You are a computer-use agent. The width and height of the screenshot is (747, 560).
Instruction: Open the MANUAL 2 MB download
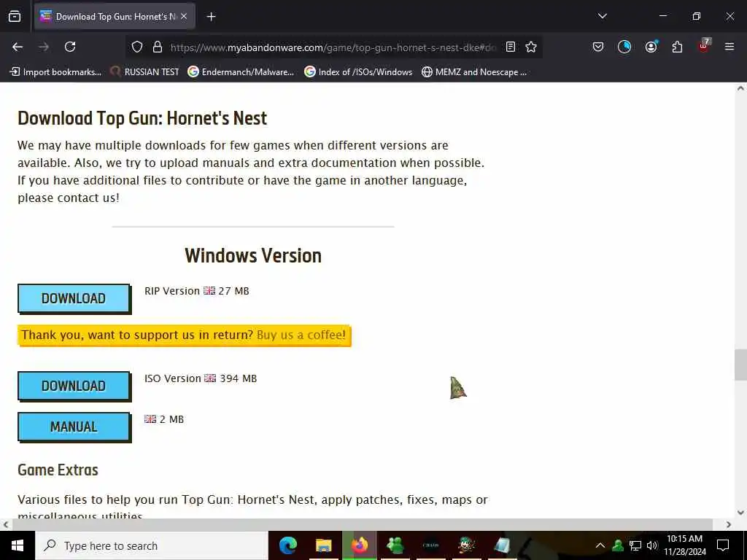click(x=74, y=427)
